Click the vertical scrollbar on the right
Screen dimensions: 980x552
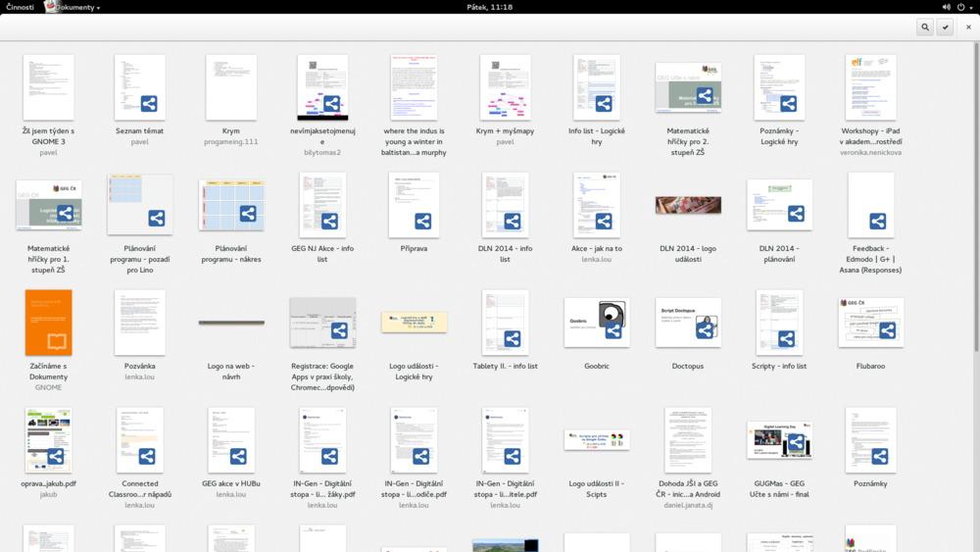coord(977,197)
